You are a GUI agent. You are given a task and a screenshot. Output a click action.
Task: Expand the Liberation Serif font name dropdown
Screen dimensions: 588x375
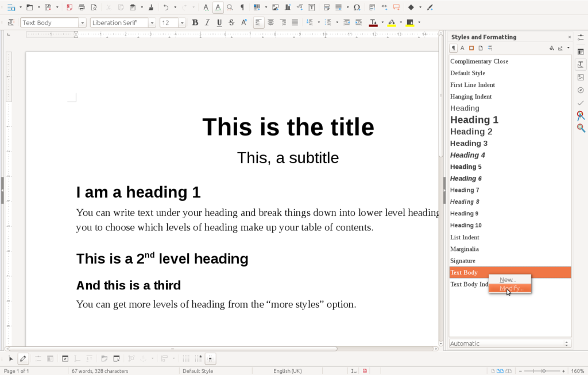pos(152,23)
